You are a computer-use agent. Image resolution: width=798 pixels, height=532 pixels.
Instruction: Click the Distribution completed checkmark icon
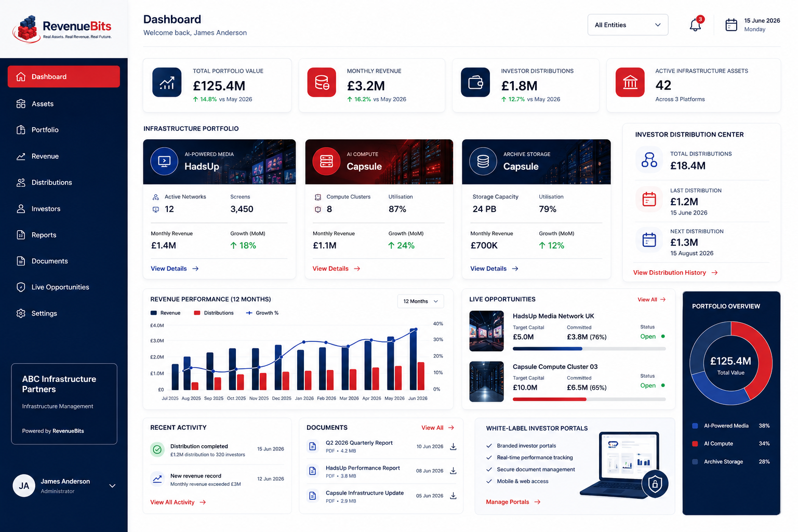tap(157, 449)
